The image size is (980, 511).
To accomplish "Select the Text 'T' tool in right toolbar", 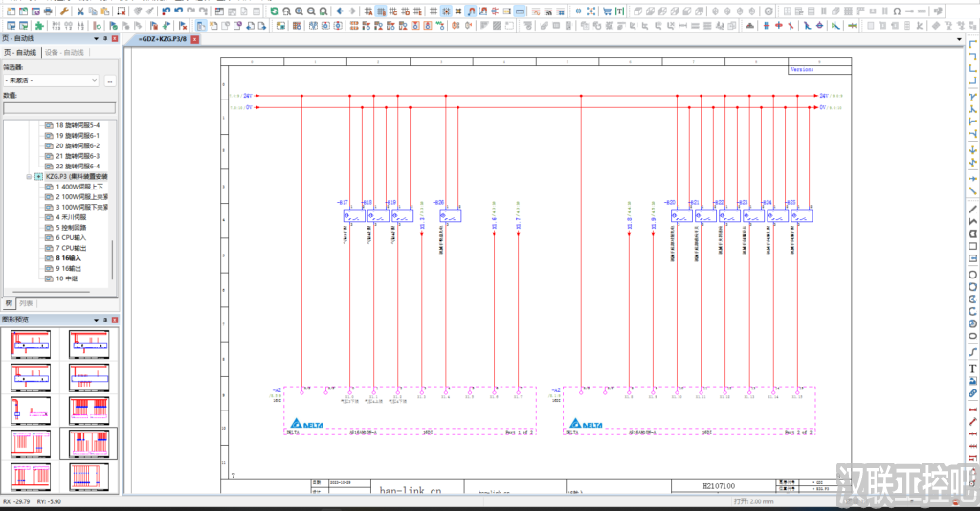I will 972,369.
